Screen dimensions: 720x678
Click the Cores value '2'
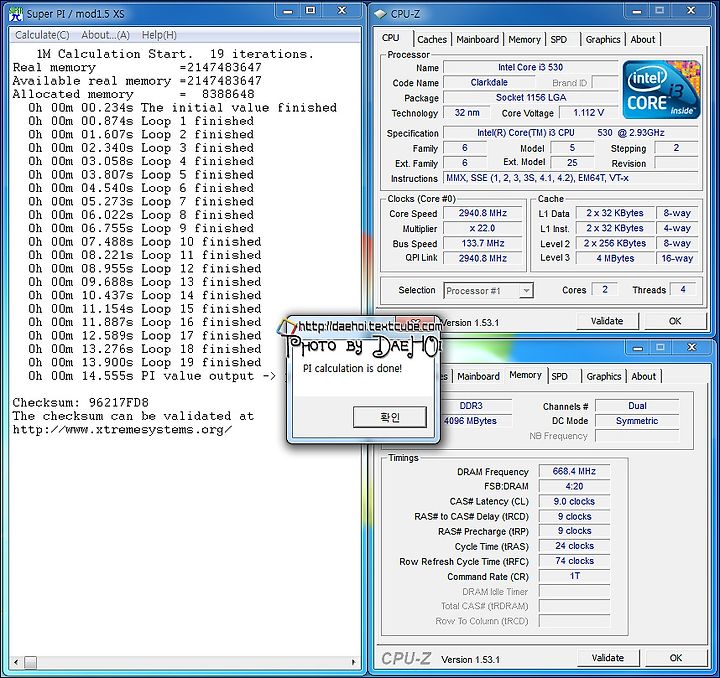605,290
